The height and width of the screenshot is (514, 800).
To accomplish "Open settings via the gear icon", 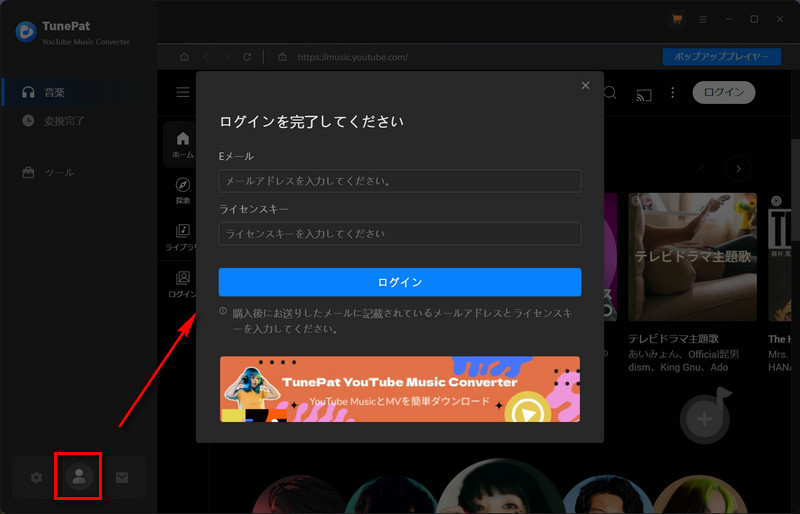I will pos(36,478).
